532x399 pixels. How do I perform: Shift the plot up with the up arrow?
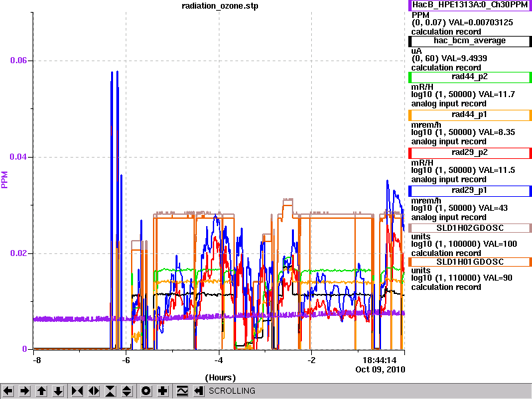(41, 391)
